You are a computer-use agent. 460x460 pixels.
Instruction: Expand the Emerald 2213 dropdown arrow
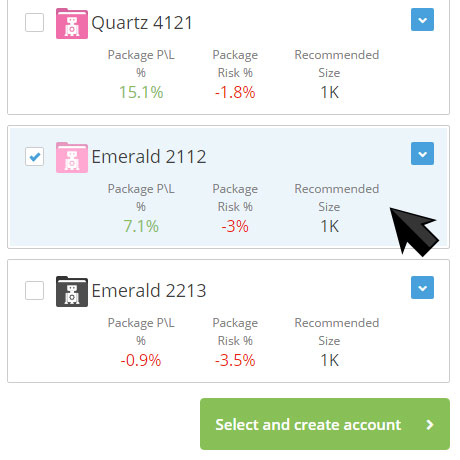422,287
